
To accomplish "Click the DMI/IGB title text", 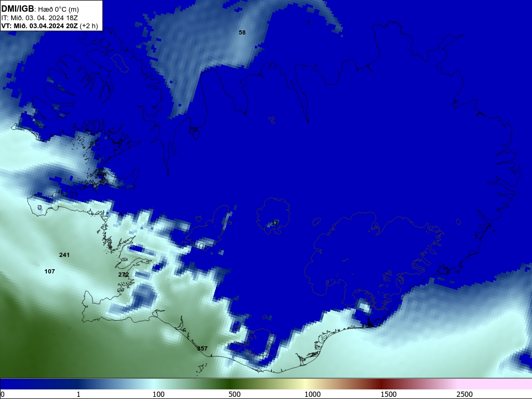I will click(x=18, y=9).
